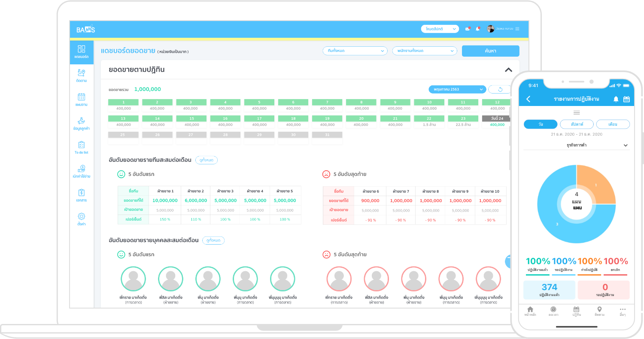644x339 pixels.
Task: Open the แผนงาน calendar sidebar icon
Action: pos(82,100)
